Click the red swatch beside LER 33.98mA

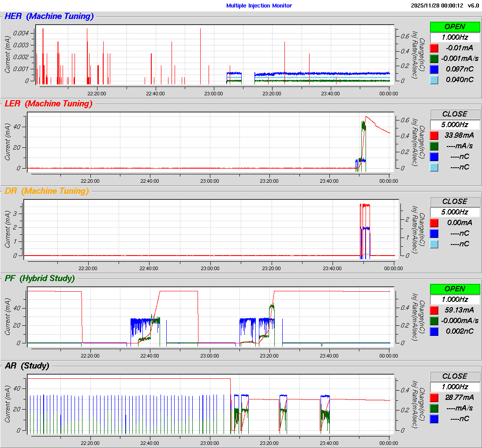click(x=434, y=135)
